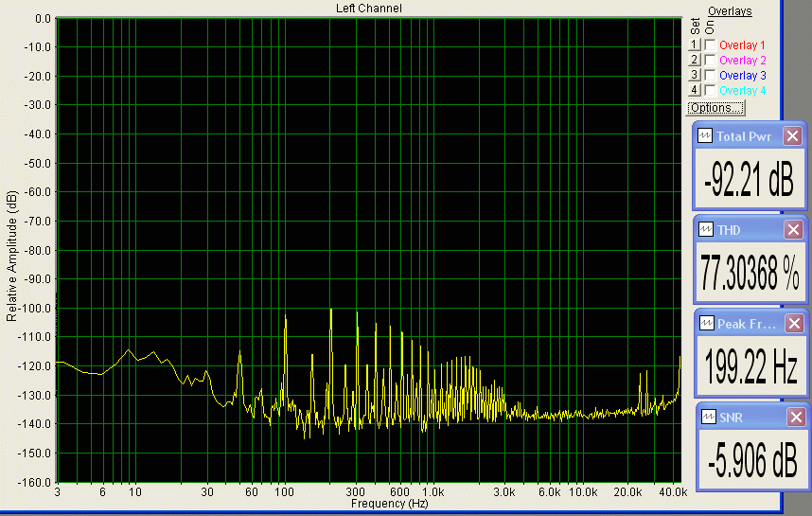Click the 40.0k frequency axis tick label
The image size is (812, 516).
pos(673,491)
